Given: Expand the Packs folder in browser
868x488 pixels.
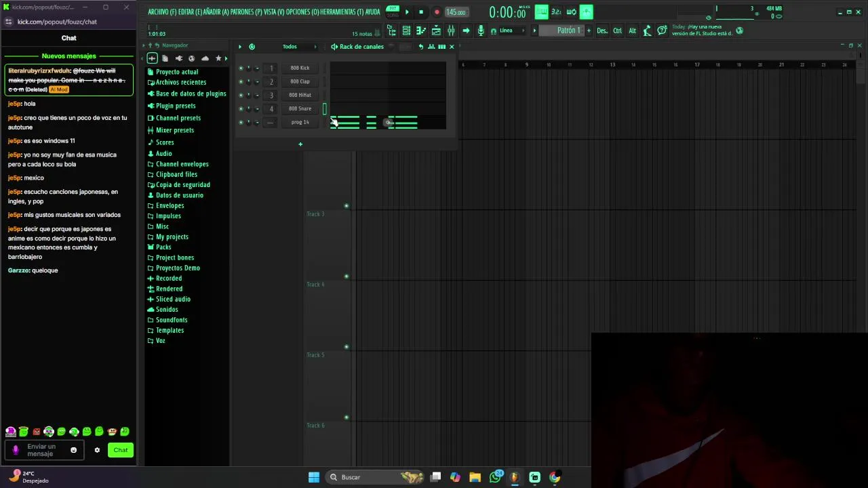Looking at the screenshot, I should point(159,247).
